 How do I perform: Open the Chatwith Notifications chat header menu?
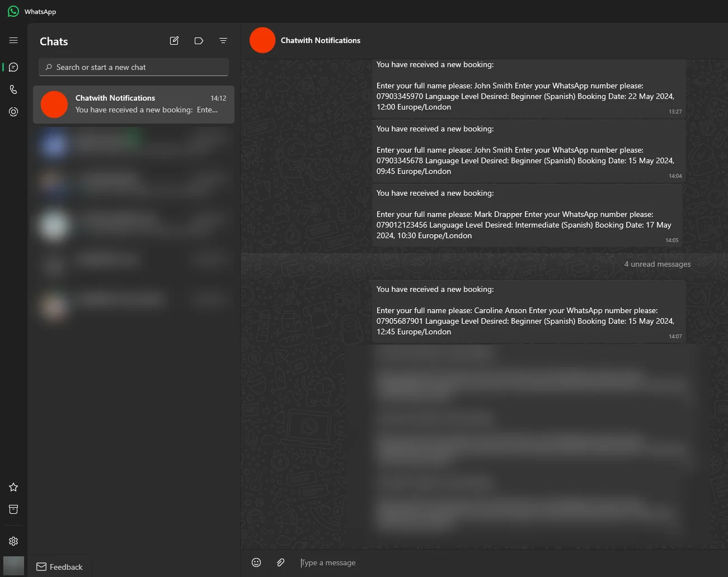(x=320, y=40)
